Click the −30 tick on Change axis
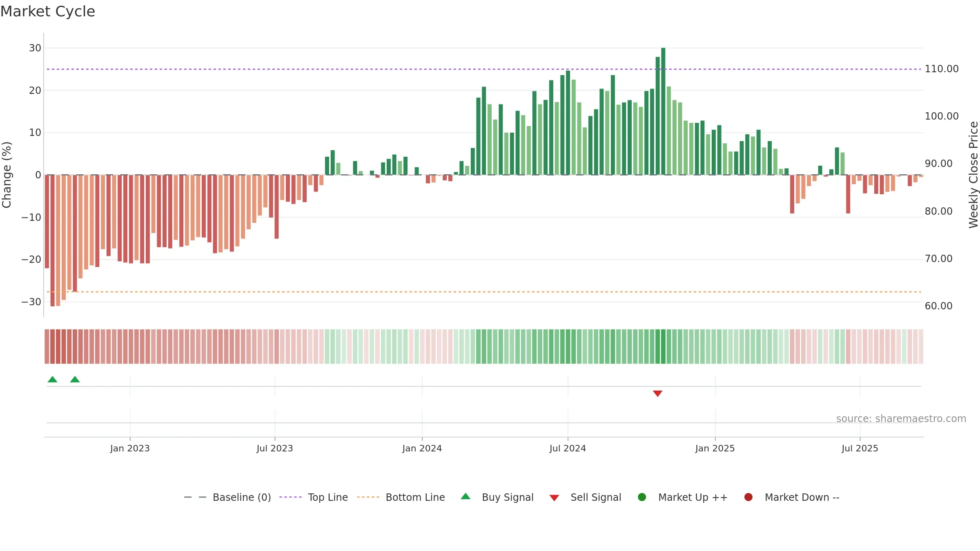The width and height of the screenshot is (980, 551). pyautogui.click(x=31, y=302)
